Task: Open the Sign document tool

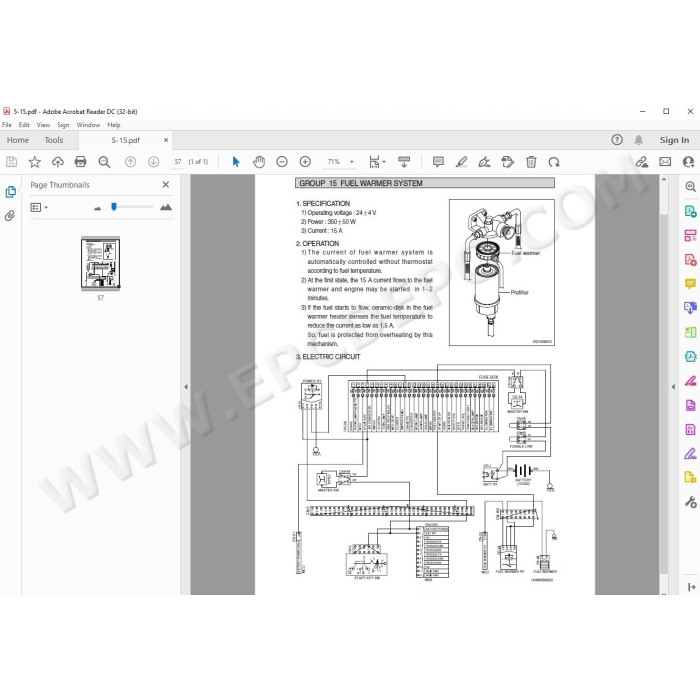Action: point(484,162)
